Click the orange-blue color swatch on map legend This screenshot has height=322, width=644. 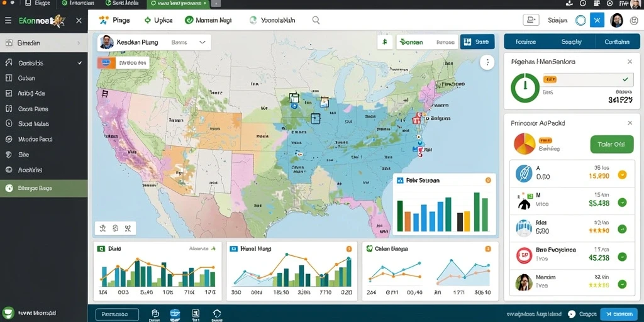click(x=106, y=63)
